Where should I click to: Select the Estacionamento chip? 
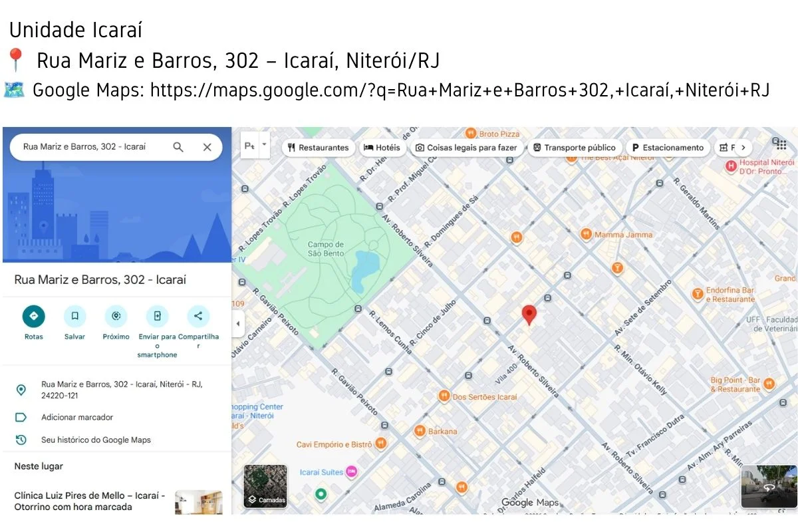668,148
